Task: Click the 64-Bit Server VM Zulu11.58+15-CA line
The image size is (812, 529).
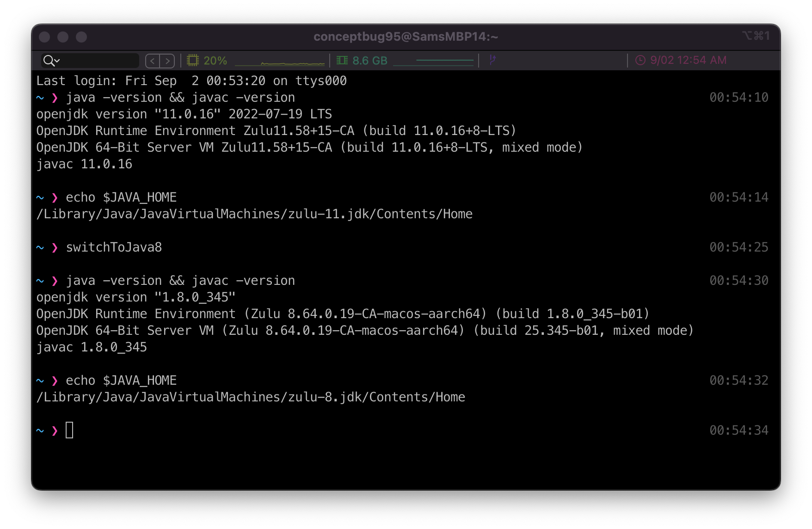Action: 309,148
